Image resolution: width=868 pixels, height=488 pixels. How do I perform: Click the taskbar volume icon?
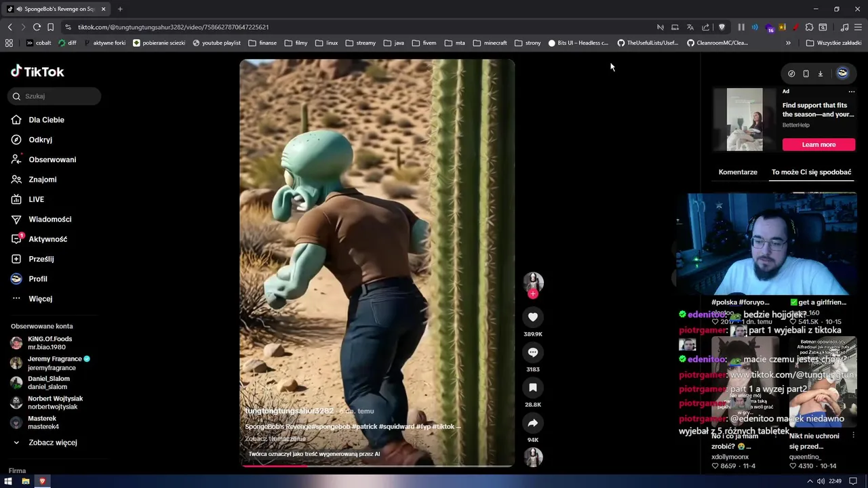(x=821, y=481)
